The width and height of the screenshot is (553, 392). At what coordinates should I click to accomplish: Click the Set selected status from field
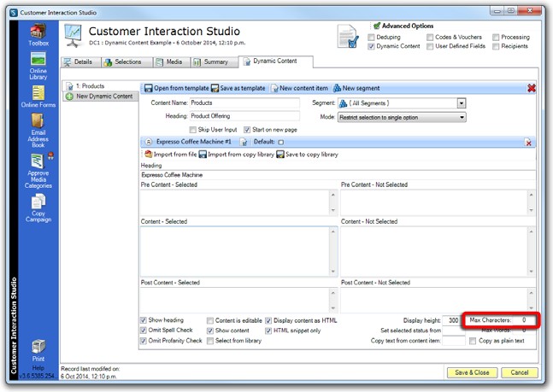pyautogui.click(x=454, y=331)
